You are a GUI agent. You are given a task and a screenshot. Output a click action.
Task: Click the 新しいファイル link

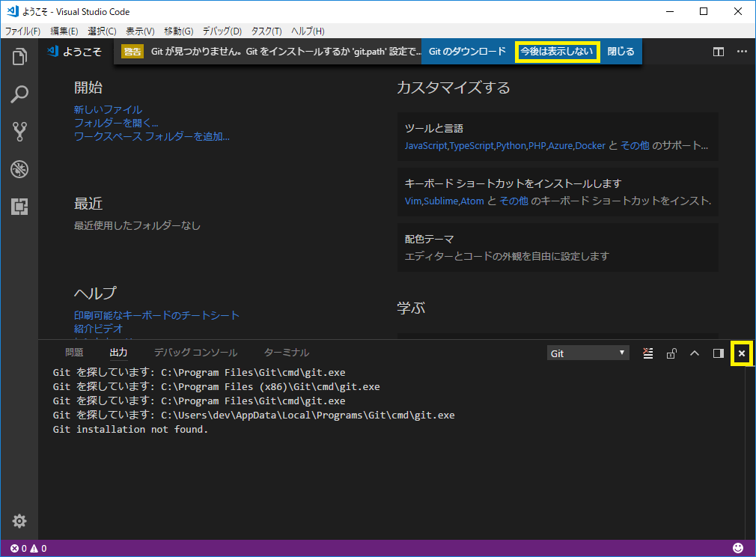tap(108, 110)
